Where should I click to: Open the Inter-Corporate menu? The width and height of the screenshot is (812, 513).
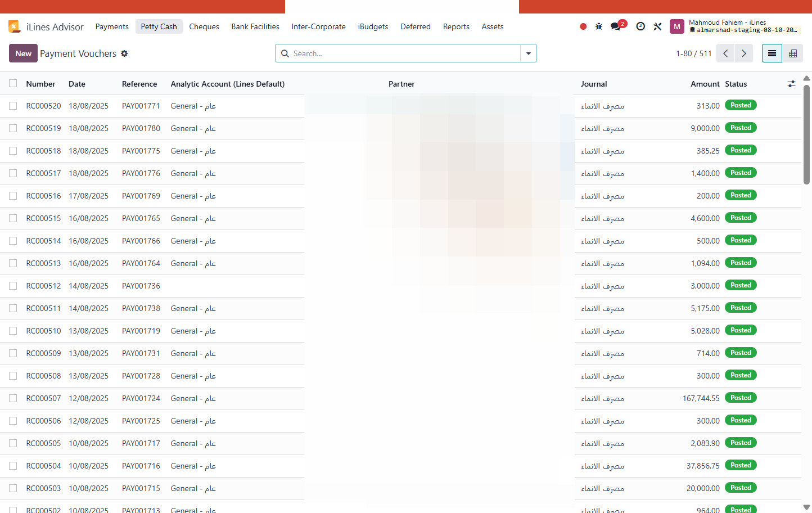(x=319, y=26)
